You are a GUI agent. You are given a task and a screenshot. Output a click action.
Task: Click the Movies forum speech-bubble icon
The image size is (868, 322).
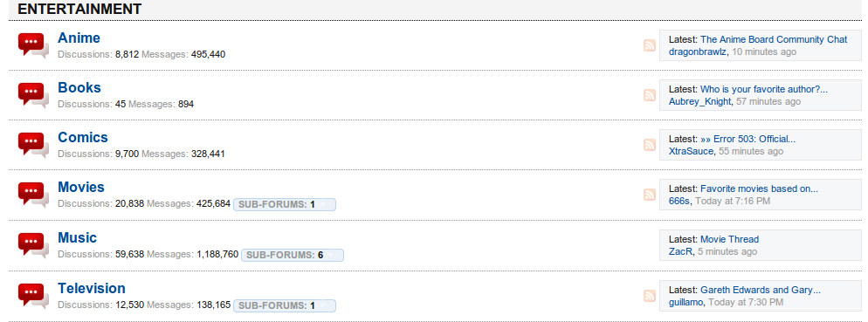click(33, 195)
